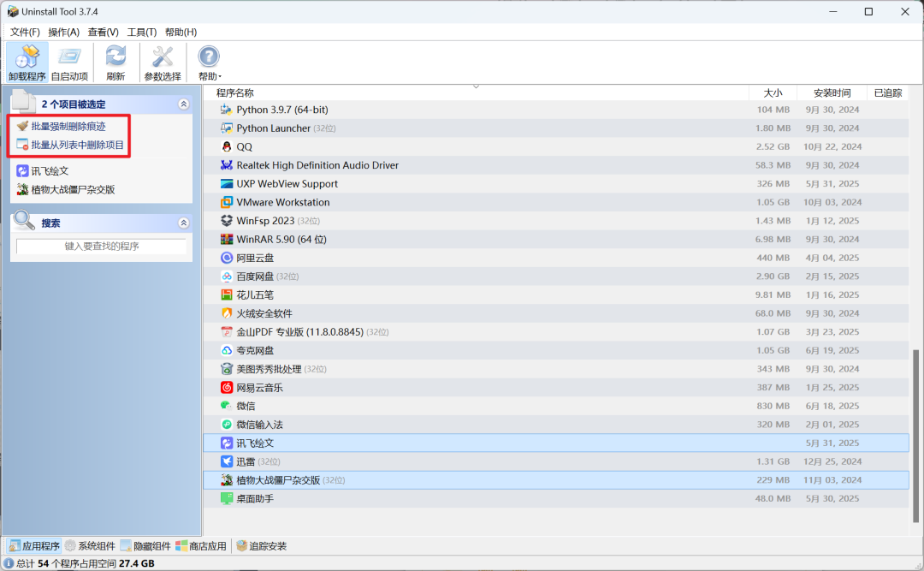924x571 pixels.
Task: Click the 网易云音乐 icon
Action: click(226, 388)
